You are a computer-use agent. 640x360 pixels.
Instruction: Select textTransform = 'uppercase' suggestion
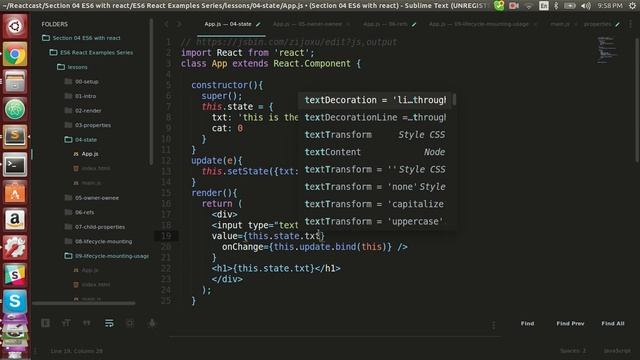(x=376, y=222)
